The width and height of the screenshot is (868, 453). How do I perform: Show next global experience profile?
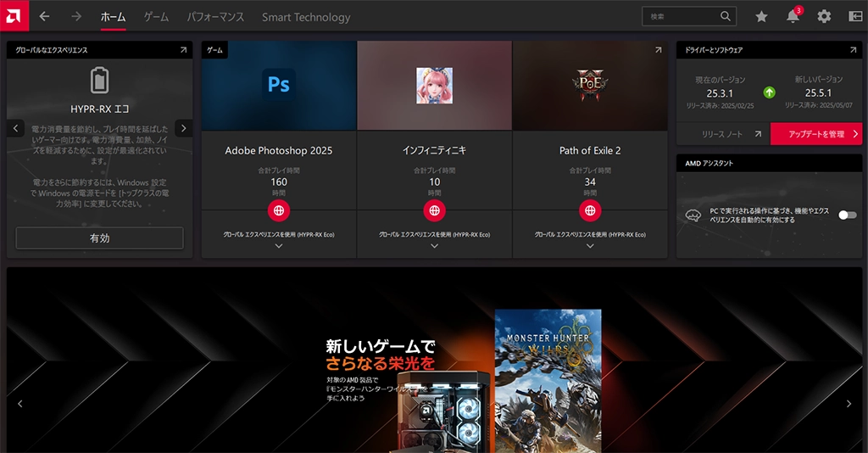[x=184, y=128]
